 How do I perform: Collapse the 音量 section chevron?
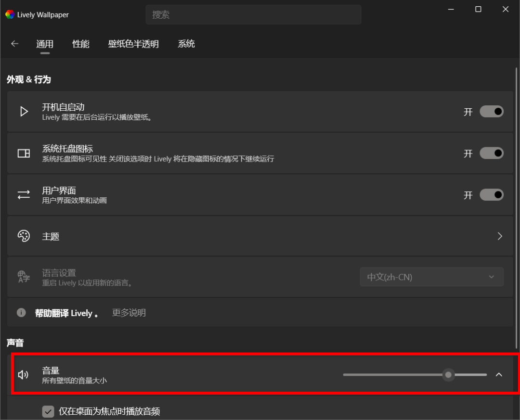499,375
